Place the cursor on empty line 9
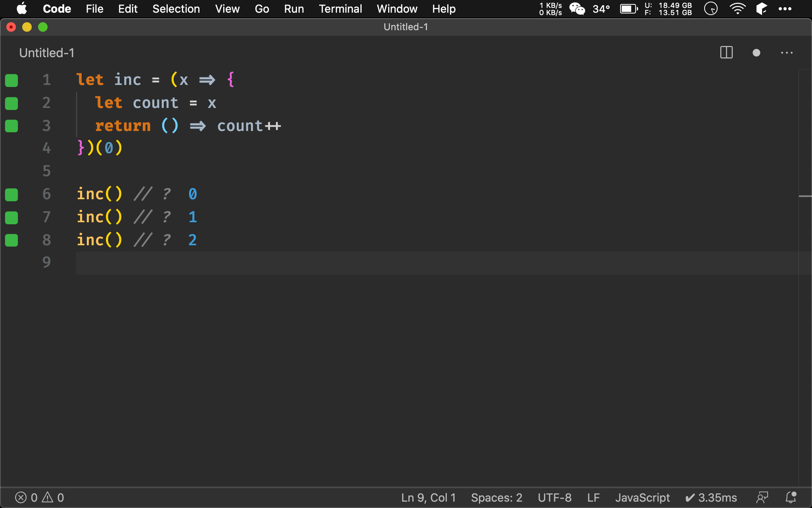812x508 pixels. 436,263
